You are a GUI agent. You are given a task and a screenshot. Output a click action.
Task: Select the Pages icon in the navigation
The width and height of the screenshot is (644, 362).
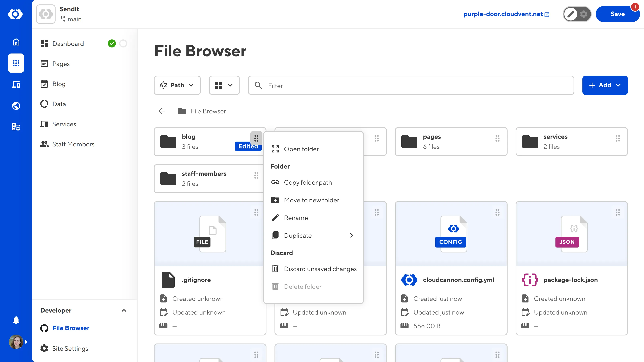pyautogui.click(x=44, y=64)
